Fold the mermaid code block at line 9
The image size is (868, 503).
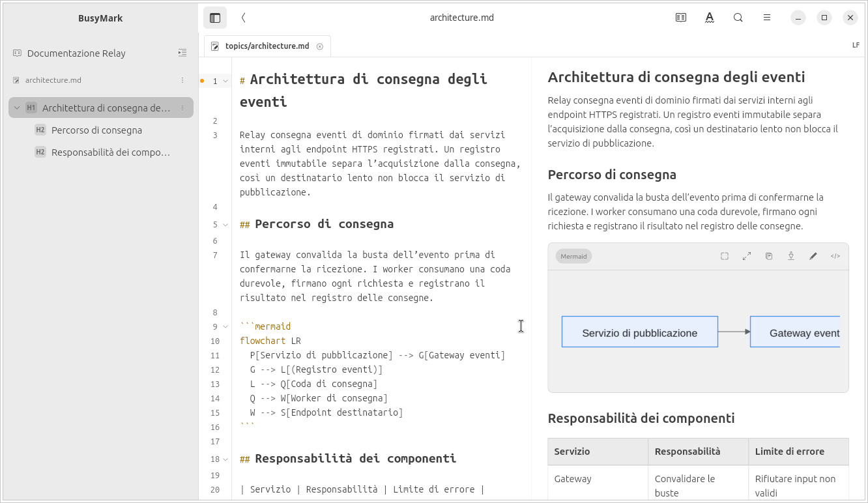(x=225, y=326)
